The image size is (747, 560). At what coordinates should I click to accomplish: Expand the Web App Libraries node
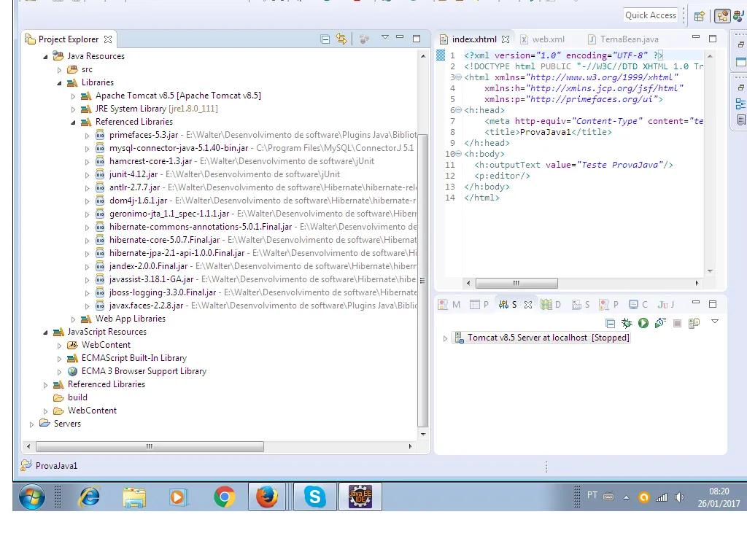pos(73,319)
